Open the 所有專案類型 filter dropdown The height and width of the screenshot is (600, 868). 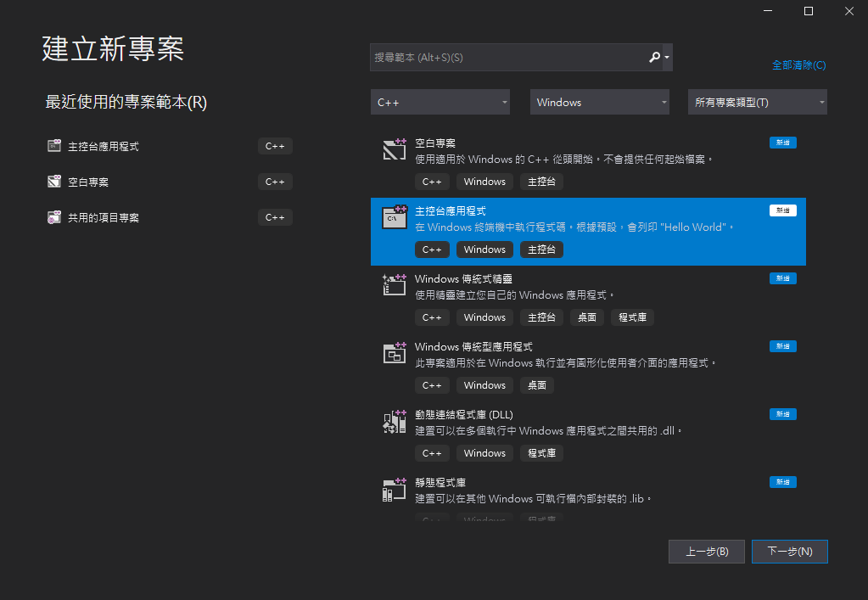point(758,102)
